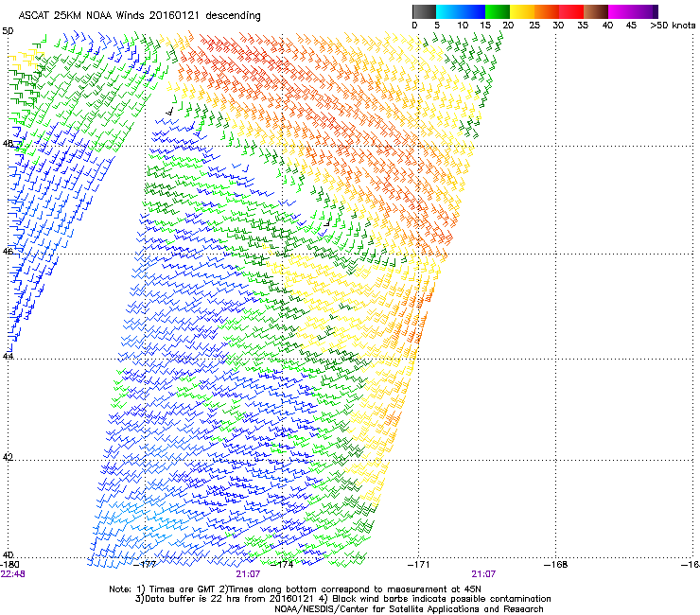This screenshot has width=700, height=615.
Task: Click the yellow 20-25 knots legend segment
Action: pyautogui.click(x=522, y=11)
